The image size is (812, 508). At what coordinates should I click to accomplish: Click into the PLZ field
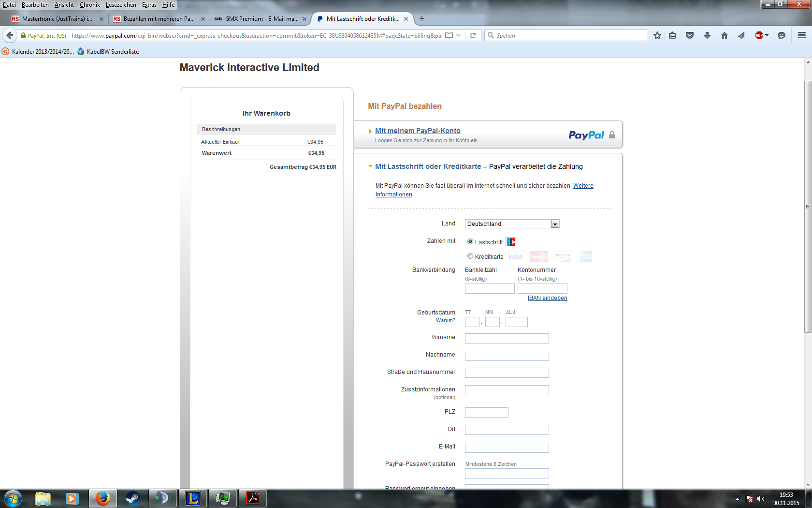coord(487,412)
